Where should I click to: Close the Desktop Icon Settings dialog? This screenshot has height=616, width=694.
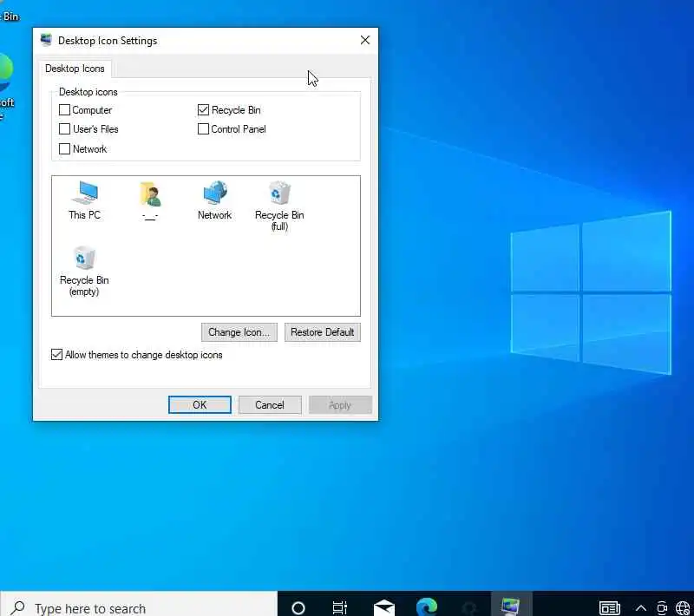pyautogui.click(x=365, y=40)
